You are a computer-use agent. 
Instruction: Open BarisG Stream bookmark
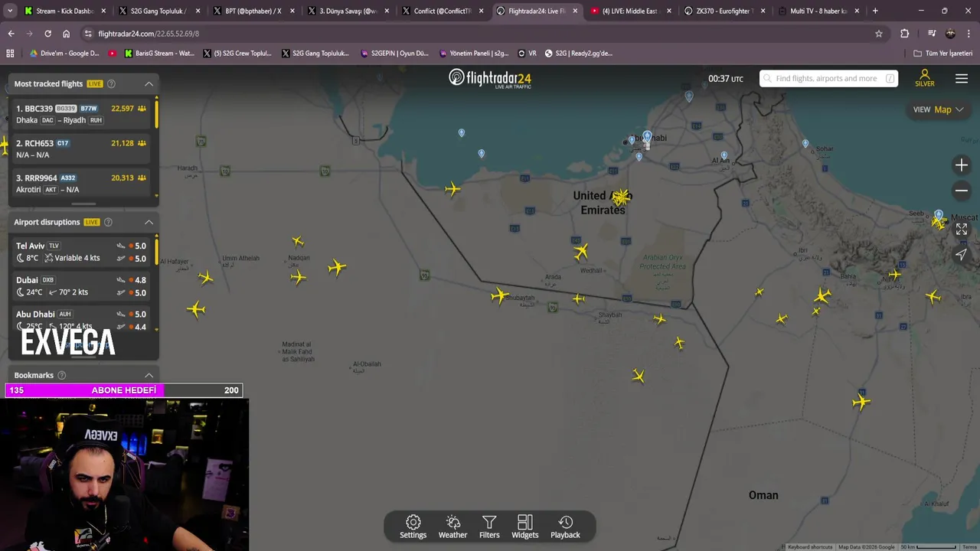tap(158, 54)
